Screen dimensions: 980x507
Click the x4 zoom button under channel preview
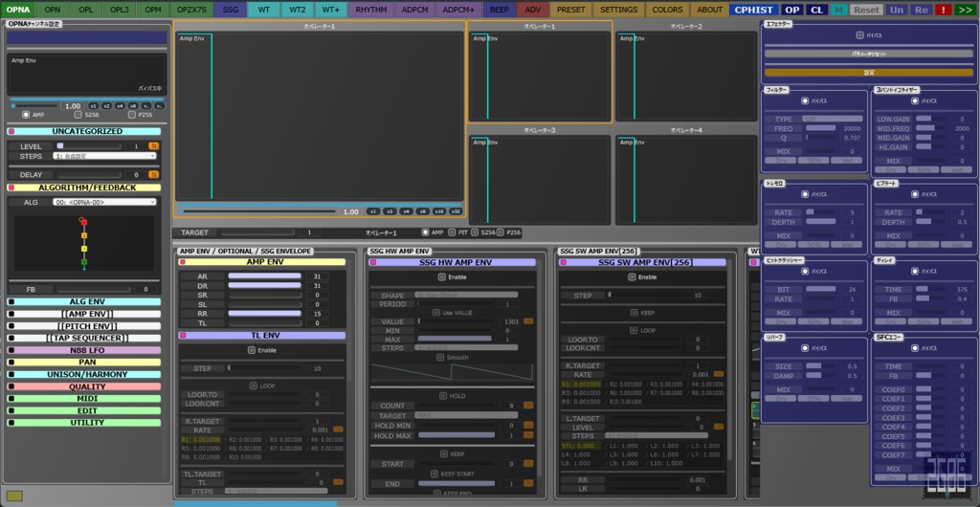tap(120, 106)
